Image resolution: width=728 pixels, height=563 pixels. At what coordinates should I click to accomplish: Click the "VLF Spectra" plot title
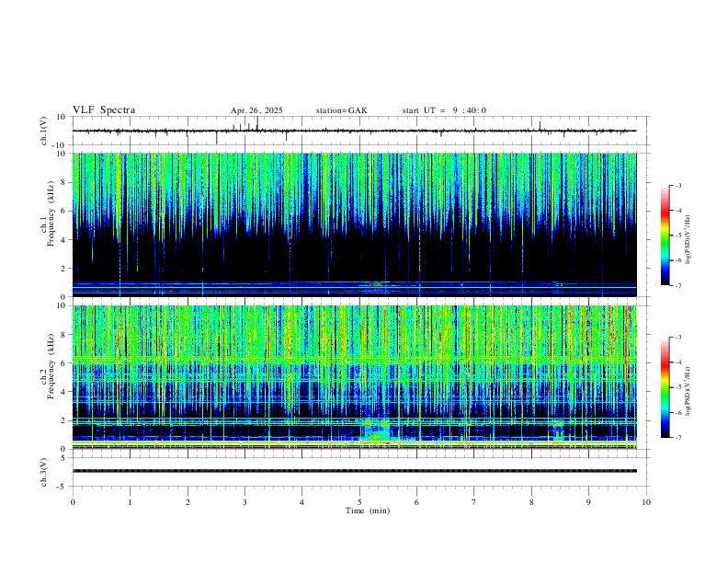click(x=104, y=110)
